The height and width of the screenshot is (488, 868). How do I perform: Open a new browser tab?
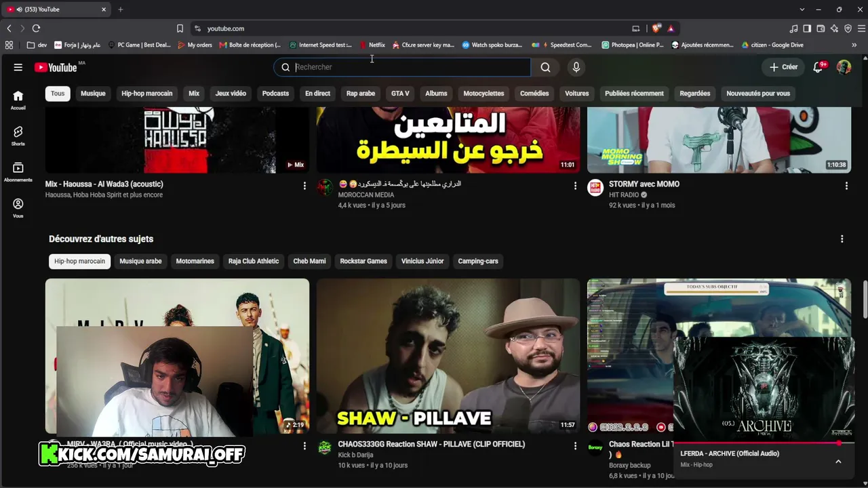pos(121,9)
